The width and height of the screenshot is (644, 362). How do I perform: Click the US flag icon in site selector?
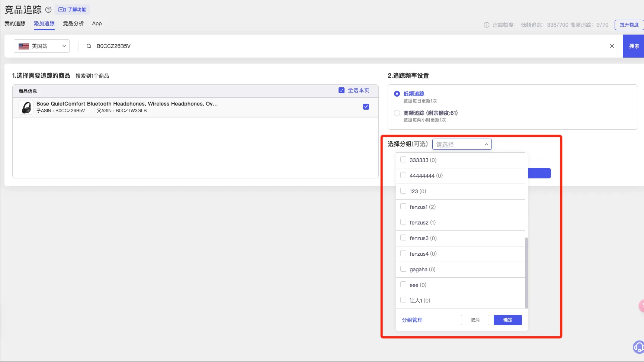click(x=24, y=46)
